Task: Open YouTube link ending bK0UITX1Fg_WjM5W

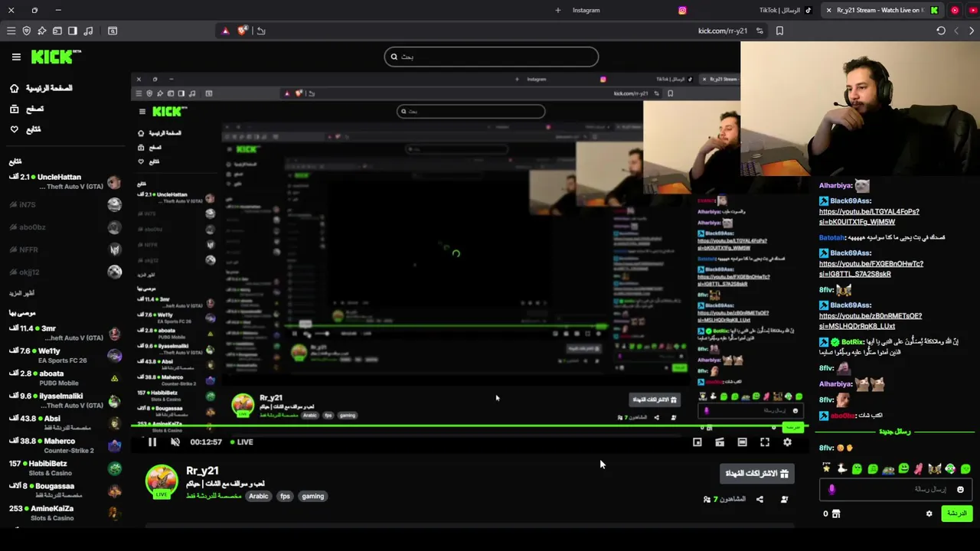Action: point(869,217)
